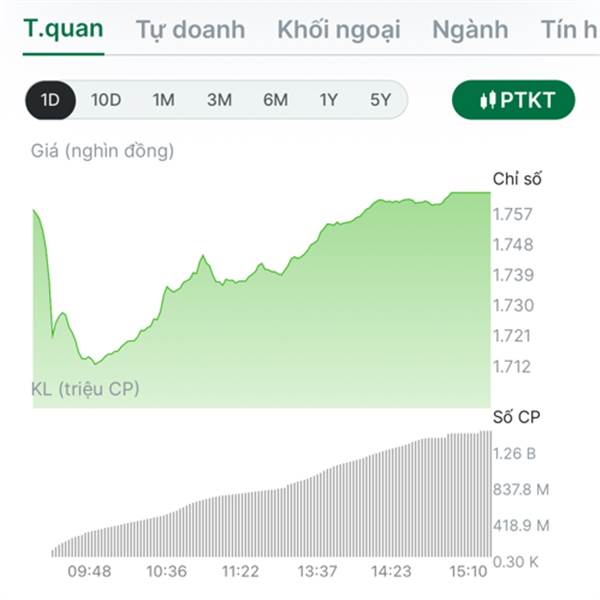Choose the 1M time range
Screen dimensions: 600x600
coord(163,100)
